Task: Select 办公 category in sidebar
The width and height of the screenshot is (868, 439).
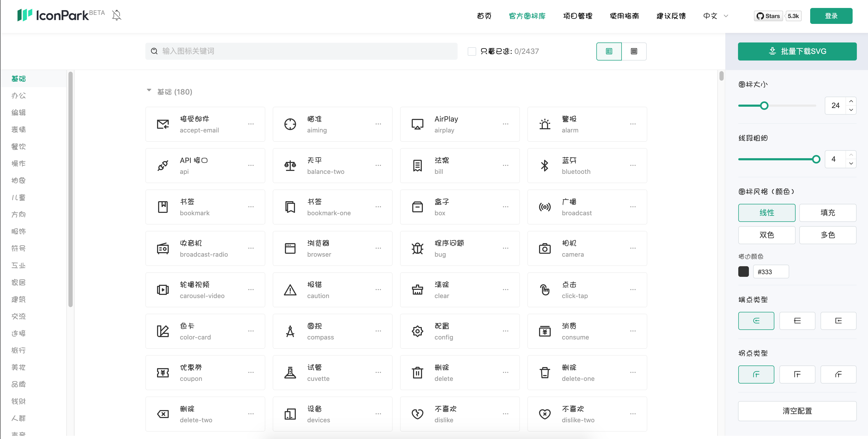Action: [19, 96]
